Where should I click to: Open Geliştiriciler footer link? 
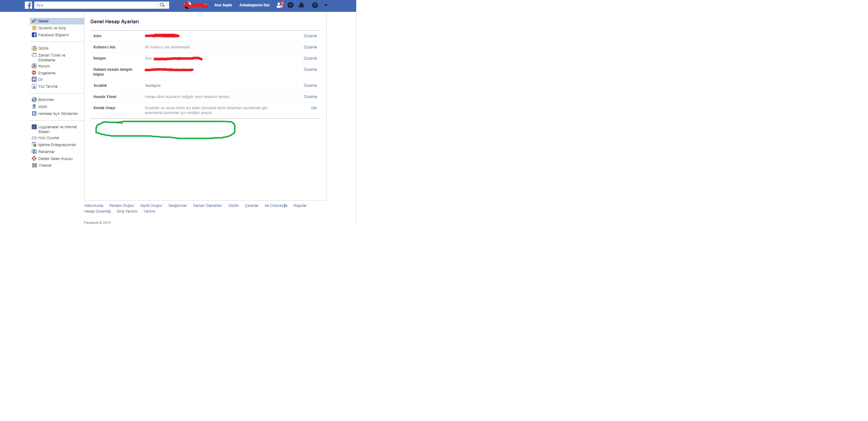[x=178, y=205]
